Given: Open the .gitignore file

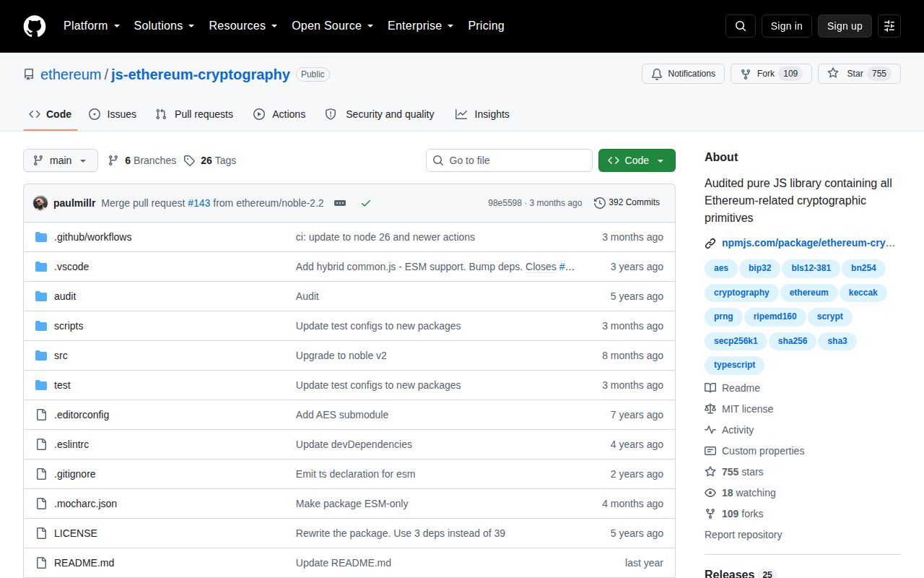Looking at the screenshot, I should click(x=75, y=474).
